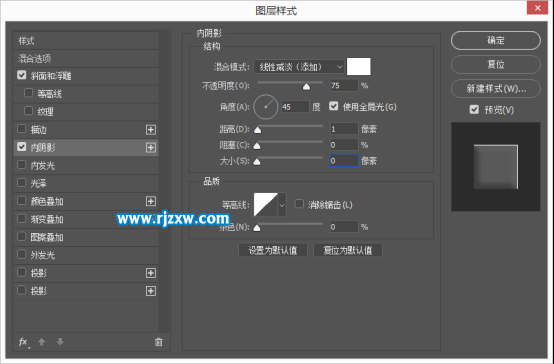Click 复位为默认值 button

point(348,250)
